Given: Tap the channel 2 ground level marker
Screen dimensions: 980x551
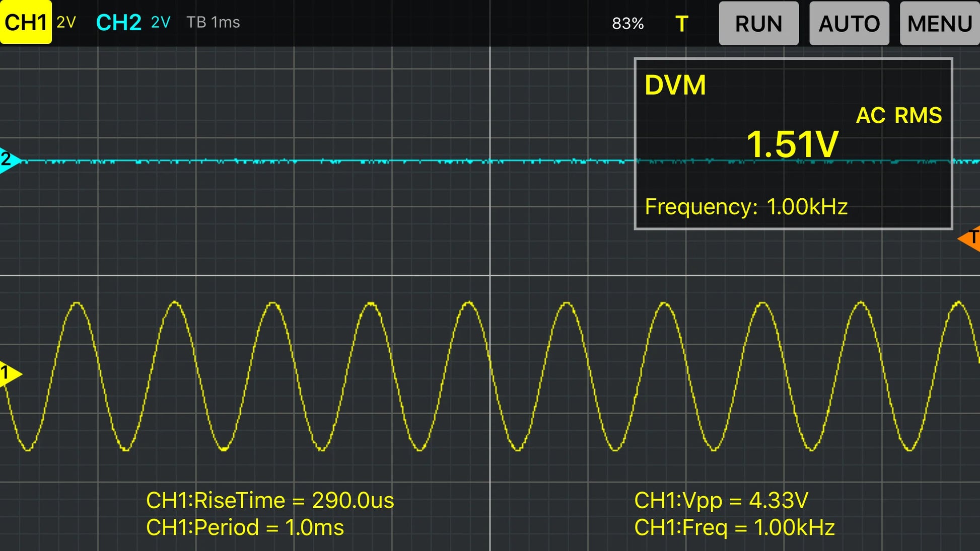Looking at the screenshot, I should [9, 160].
